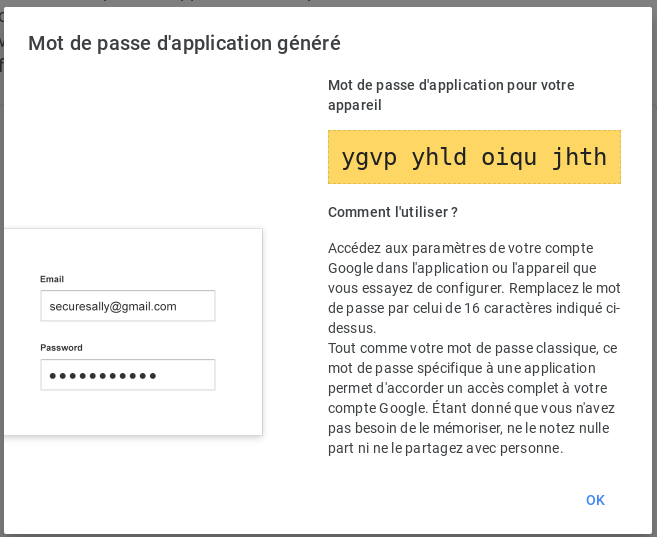Click the 'Comment l'utiliser ?' heading
Screen dimensions: 657x537
(393, 212)
